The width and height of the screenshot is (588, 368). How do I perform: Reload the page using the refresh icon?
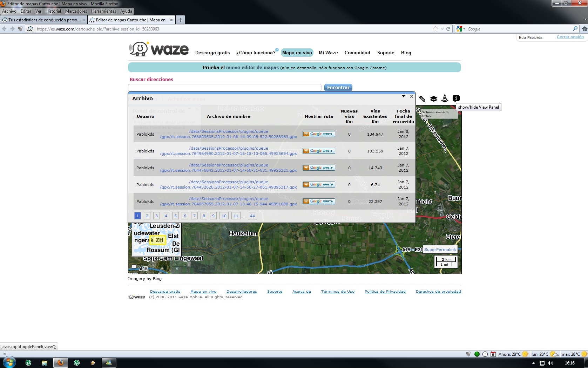coord(448,29)
